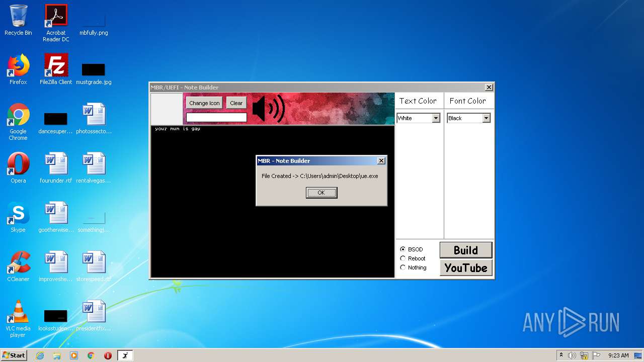The height and width of the screenshot is (362, 644).
Task: Confirm the File Created dialog with OK
Action: click(321, 193)
